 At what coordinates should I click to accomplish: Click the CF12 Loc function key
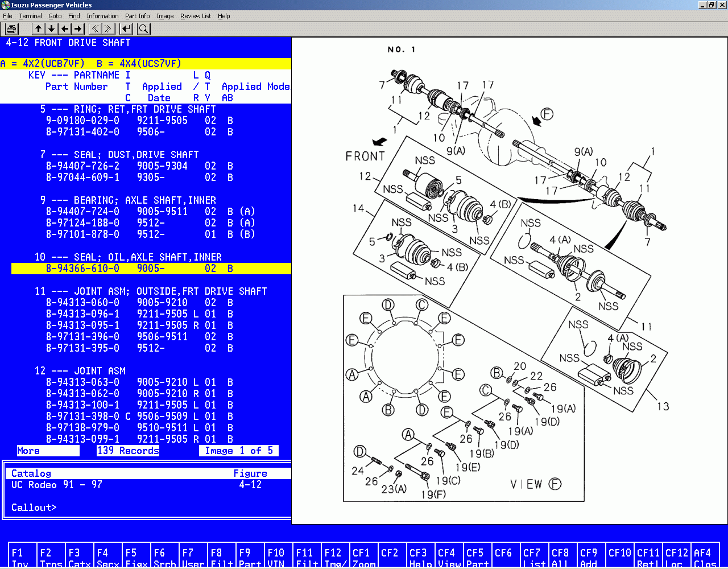pyautogui.click(x=676, y=556)
